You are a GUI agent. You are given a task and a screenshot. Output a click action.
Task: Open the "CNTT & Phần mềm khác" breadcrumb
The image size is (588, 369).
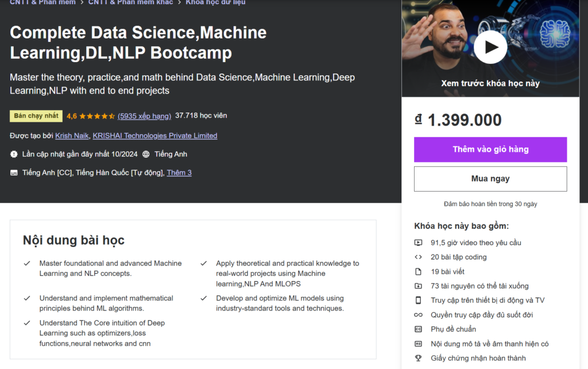[130, 2]
